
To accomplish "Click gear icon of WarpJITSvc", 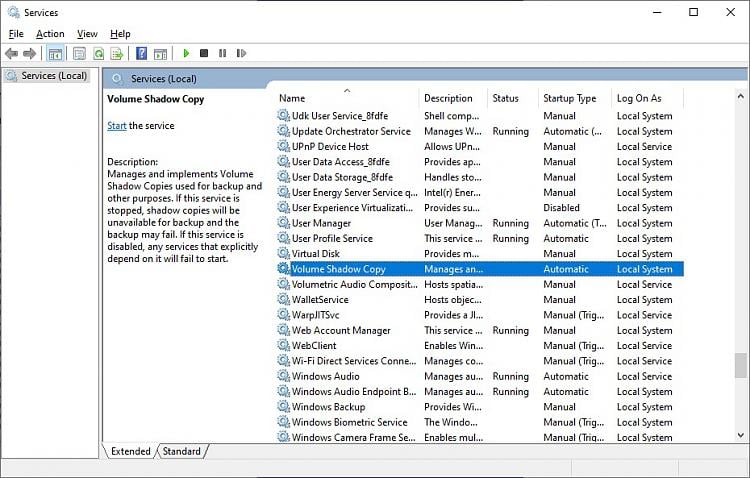I will click(284, 314).
